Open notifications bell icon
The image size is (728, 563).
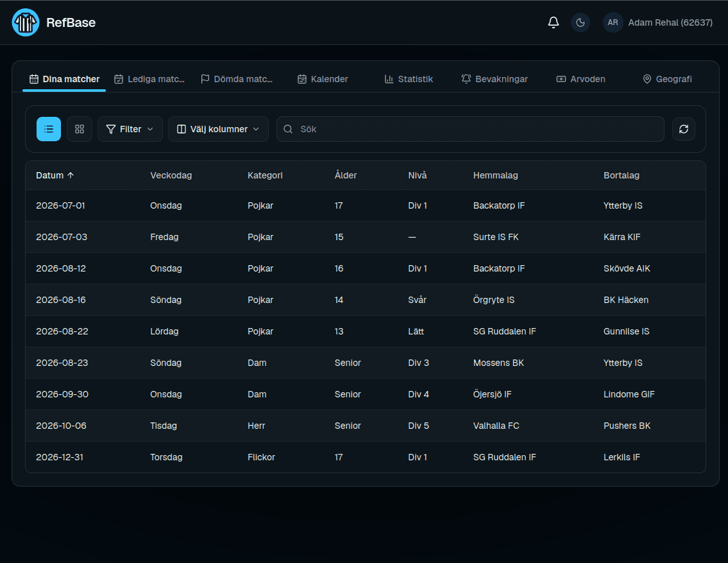554,22
